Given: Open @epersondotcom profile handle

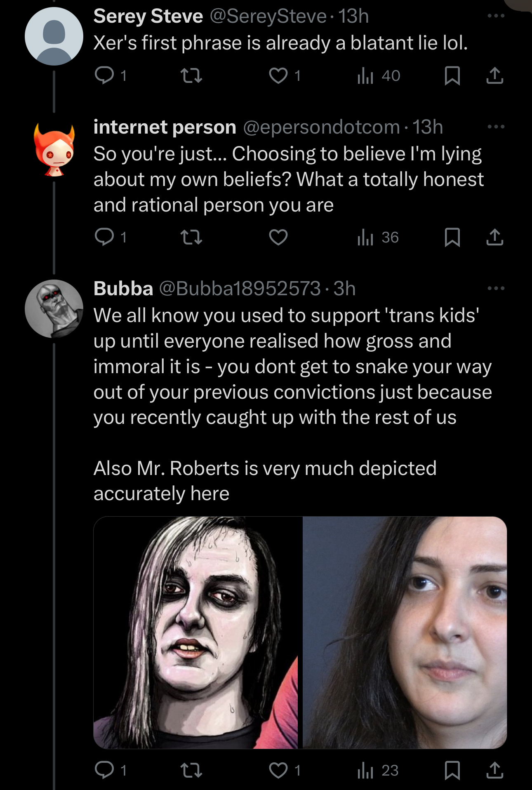Looking at the screenshot, I should coord(322,127).
